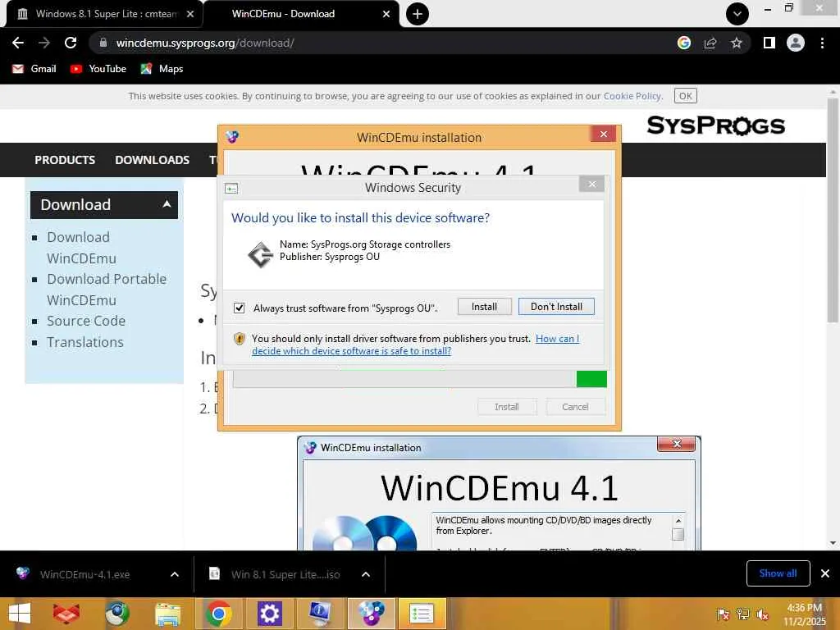Open the red taskbar application icon
This screenshot has height=630, width=840.
[x=66, y=614]
